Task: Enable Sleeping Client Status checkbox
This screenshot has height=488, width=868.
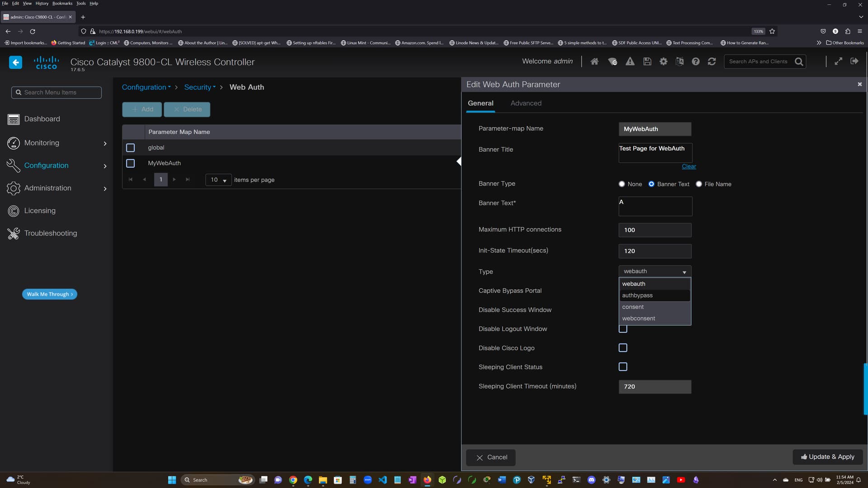Action: [x=623, y=367]
